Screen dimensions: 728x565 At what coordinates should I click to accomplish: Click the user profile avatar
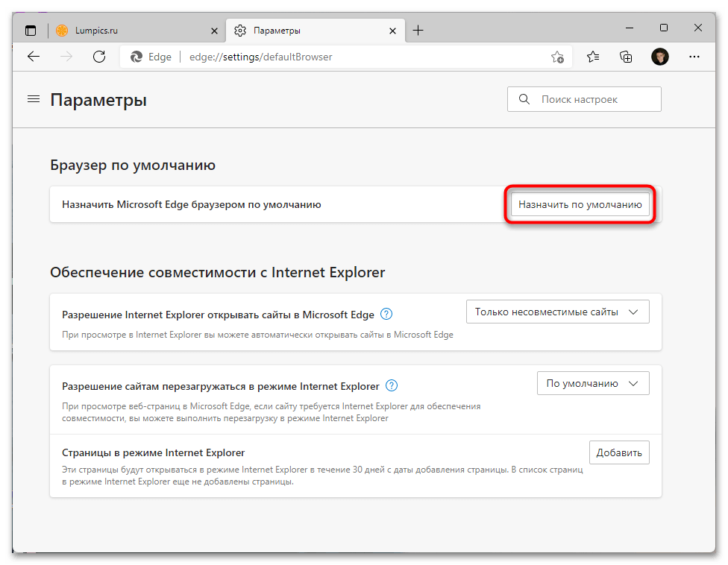pos(659,57)
